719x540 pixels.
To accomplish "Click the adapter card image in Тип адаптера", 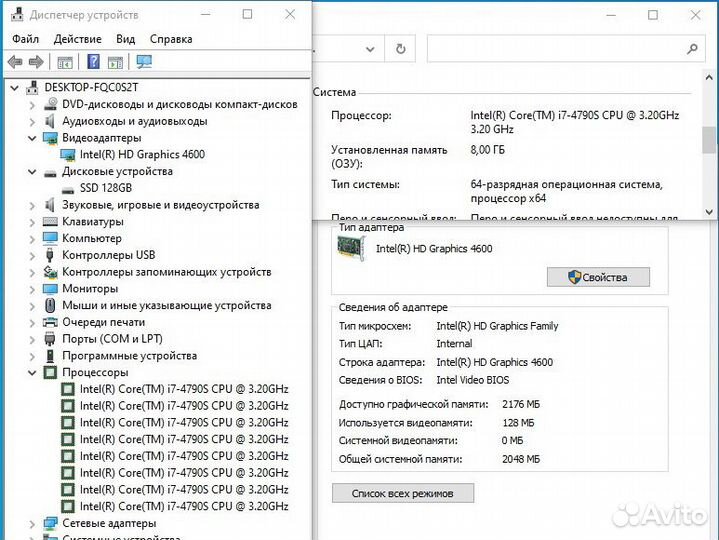I will click(351, 248).
